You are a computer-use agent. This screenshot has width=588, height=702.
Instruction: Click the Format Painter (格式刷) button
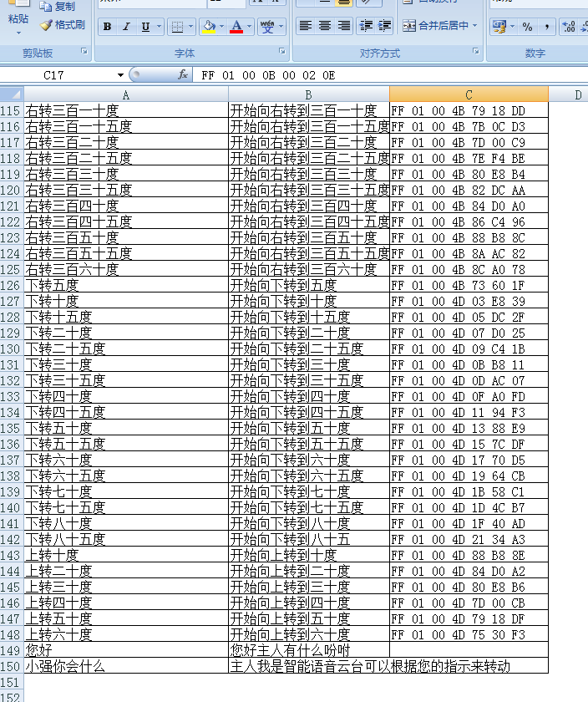(63, 25)
